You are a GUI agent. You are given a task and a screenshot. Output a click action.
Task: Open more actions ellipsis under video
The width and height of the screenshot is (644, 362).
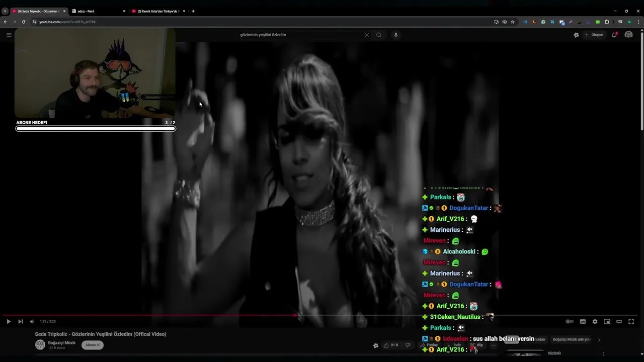coord(494,345)
